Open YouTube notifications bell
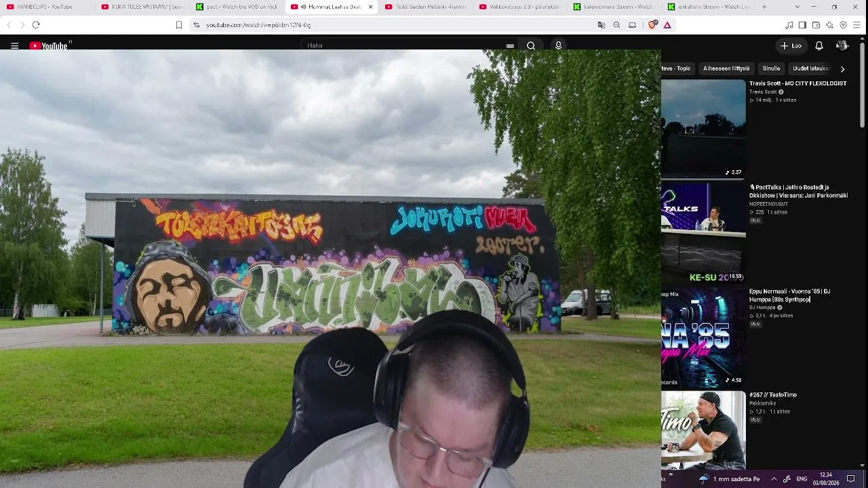The width and height of the screenshot is (868, 488). [x=819, y=46]
